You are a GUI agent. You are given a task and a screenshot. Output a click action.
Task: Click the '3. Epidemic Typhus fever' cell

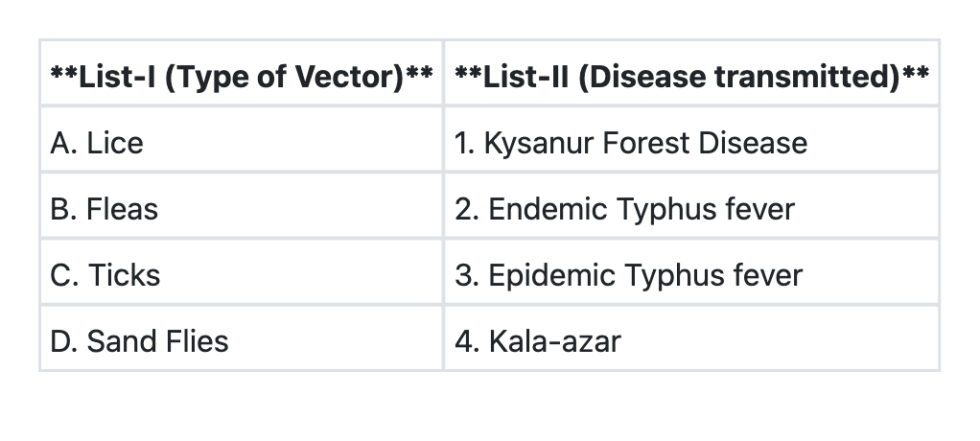[x=691, y=275]
